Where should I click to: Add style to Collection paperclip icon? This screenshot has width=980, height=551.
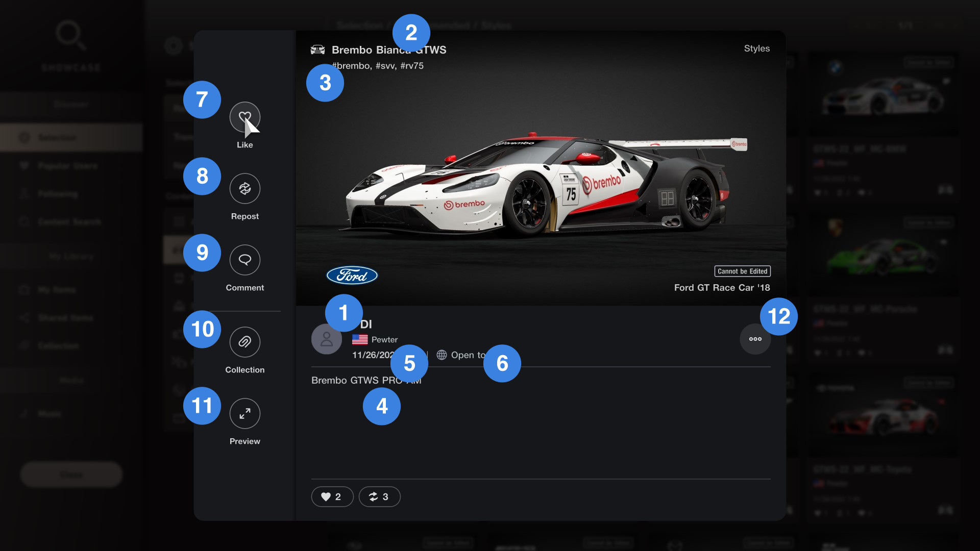[244, 341]
